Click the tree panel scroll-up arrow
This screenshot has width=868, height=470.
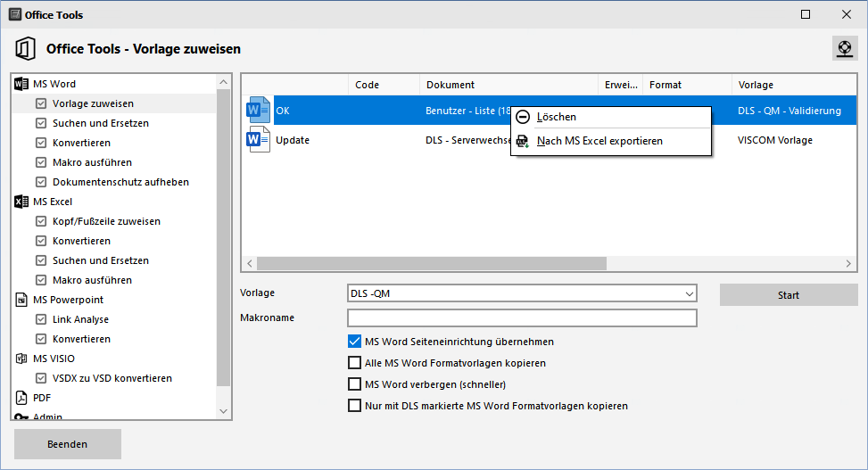pos(223,82)
